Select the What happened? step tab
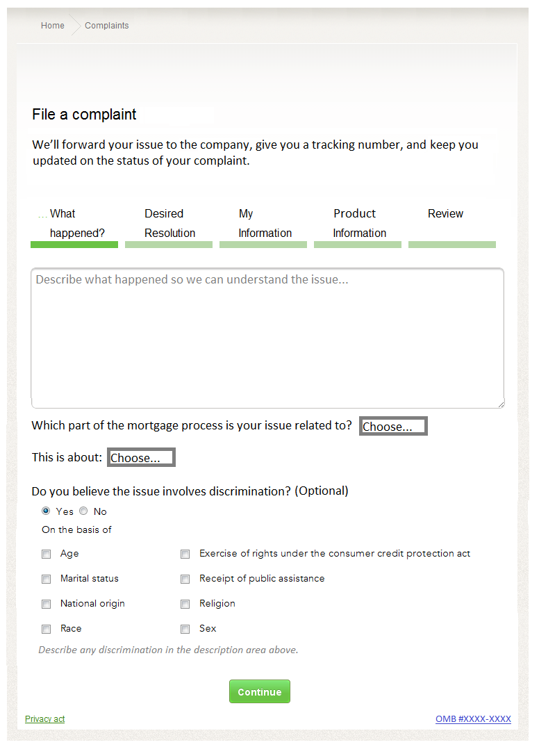Screen dimensions: 539x756 [x=76, y=224]
